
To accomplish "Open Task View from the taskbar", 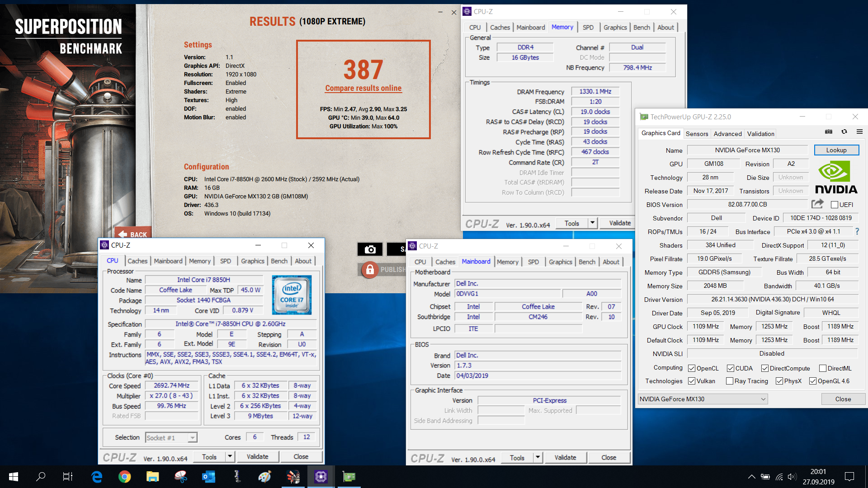I will pyautogui.click(x=68, y=477).
